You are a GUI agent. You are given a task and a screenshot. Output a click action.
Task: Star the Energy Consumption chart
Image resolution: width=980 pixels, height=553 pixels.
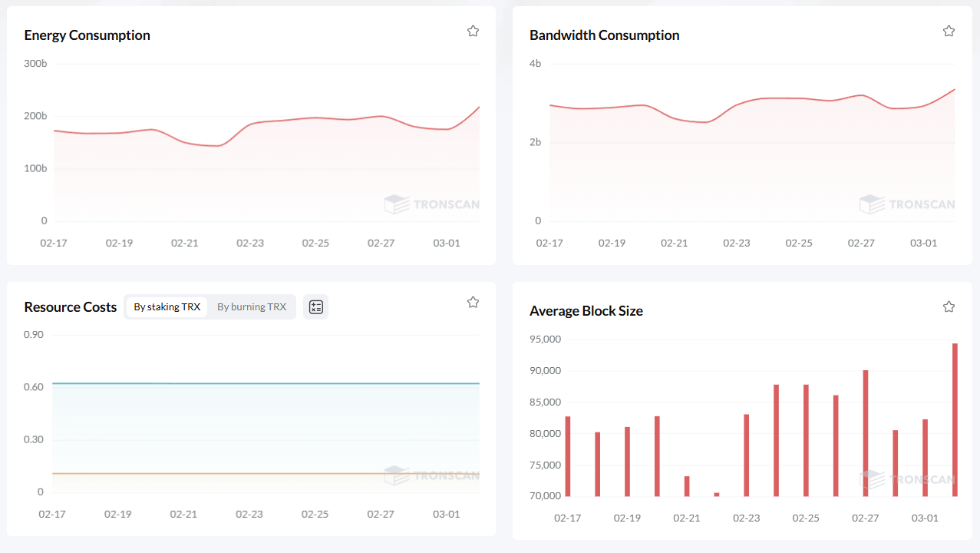tap(473, 31)
